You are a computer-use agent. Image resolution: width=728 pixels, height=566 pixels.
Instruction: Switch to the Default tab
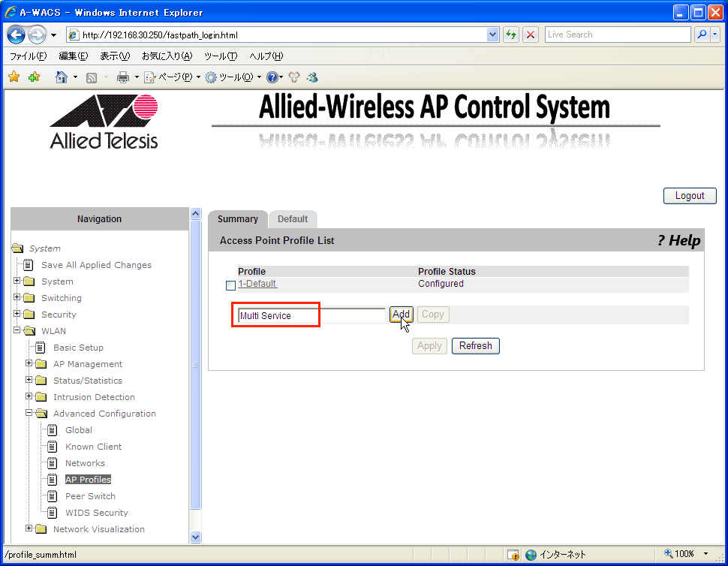coord(293,219)
